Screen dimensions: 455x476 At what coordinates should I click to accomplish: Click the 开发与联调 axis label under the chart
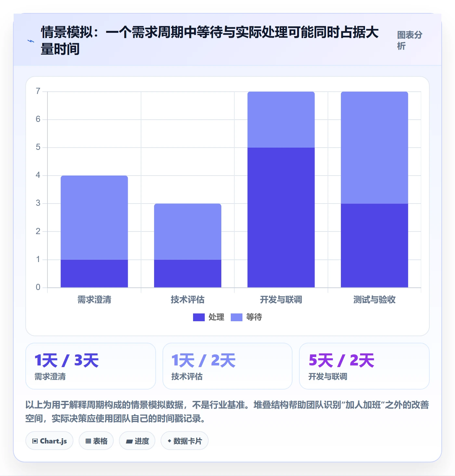[x=281, y=300]
